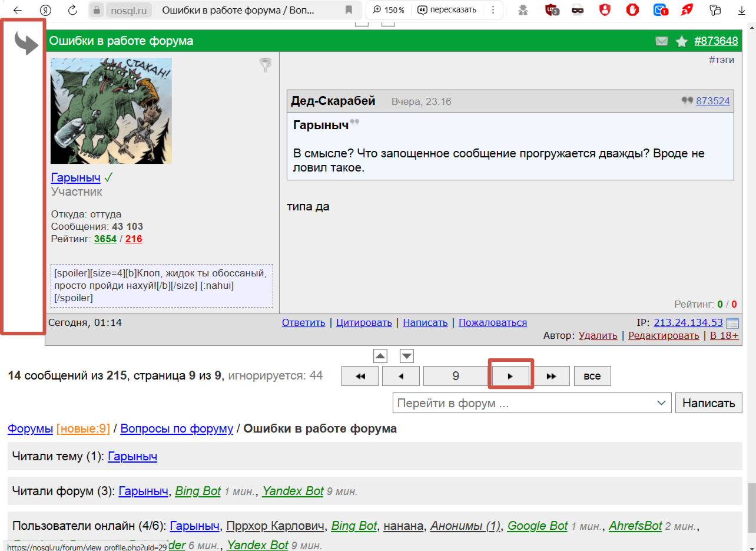Click the 'Редактировать' edit link
Screen dimensions: 756x551
(x=664, y=335)
